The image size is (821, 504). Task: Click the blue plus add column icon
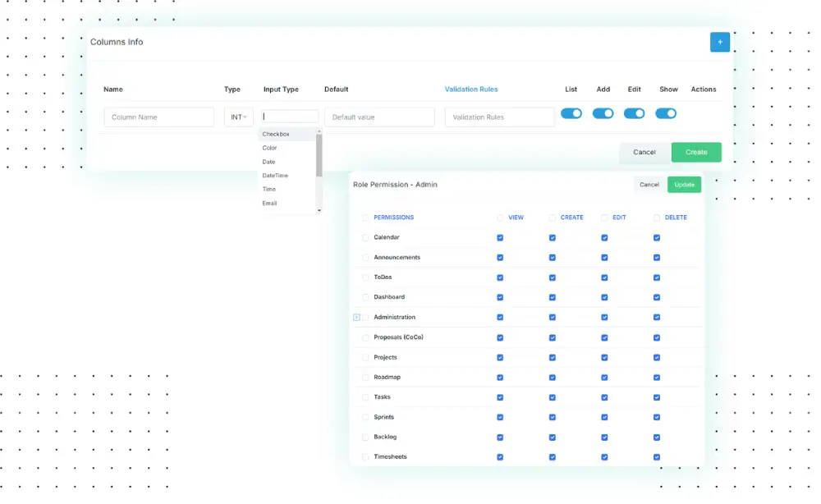719,42
